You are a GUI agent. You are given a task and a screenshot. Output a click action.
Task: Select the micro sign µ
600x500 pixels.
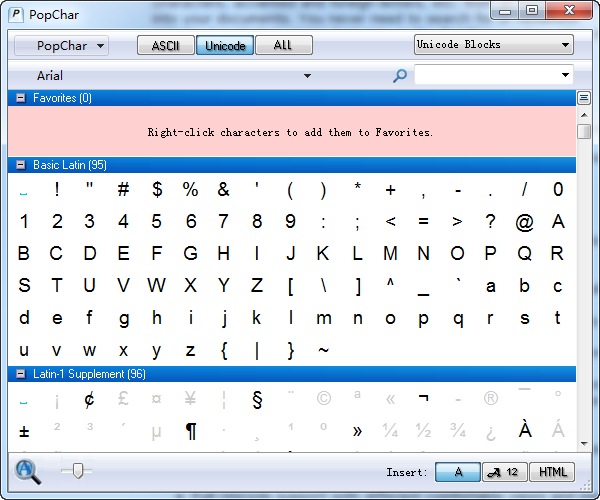pyautogui.click(x=157, y=433)
